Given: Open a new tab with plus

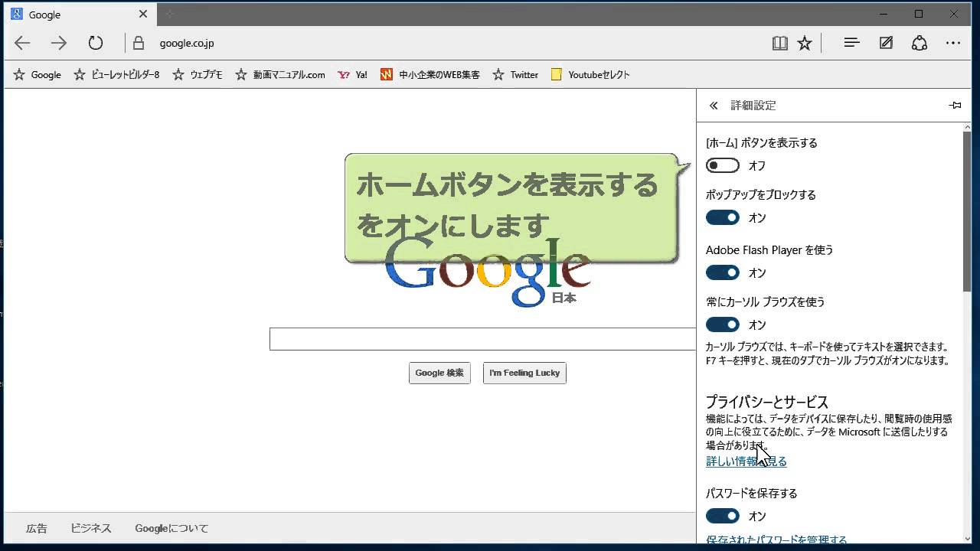Looking at the screenshot, I should click(170, 14).
